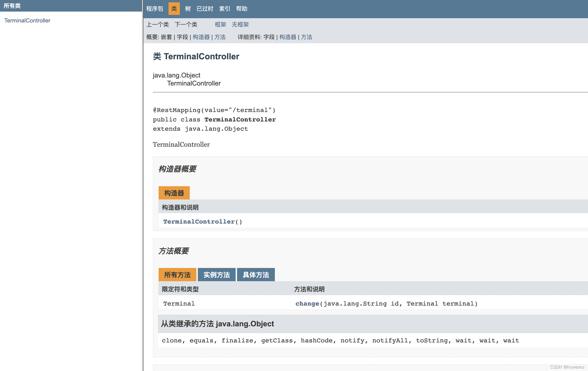The image size is (588, 371).
Task: Switch to the 具体方法 tab
Action: [256, 275]
